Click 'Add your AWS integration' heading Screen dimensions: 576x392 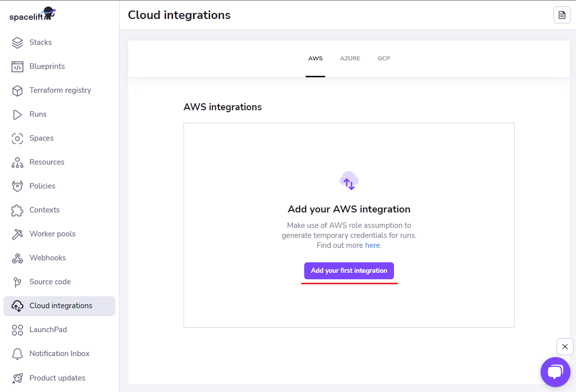coord(349,209)
